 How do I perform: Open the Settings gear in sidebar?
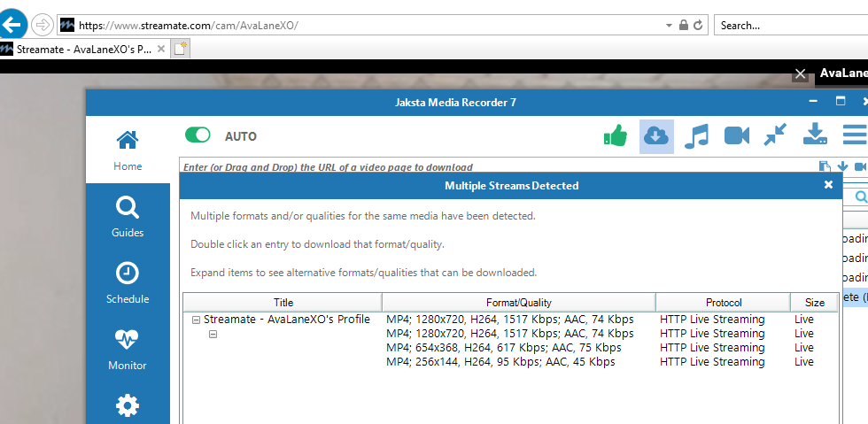[x=128, y=406]
